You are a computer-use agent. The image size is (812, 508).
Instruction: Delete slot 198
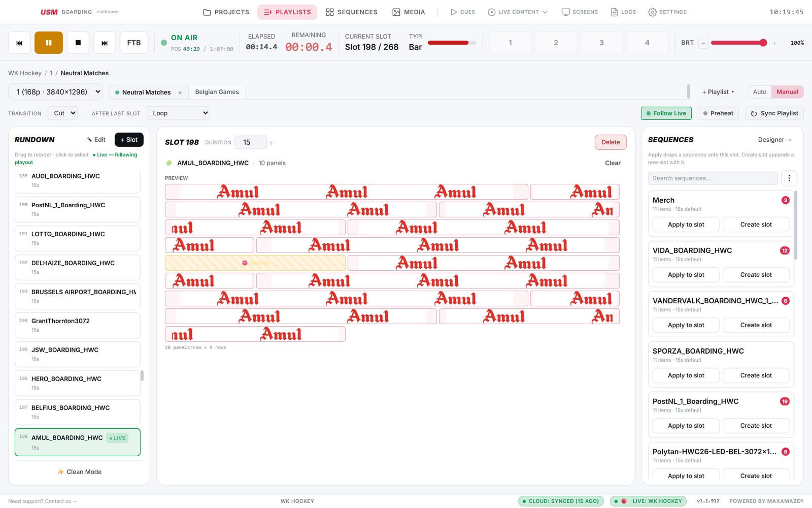(611, 142)
